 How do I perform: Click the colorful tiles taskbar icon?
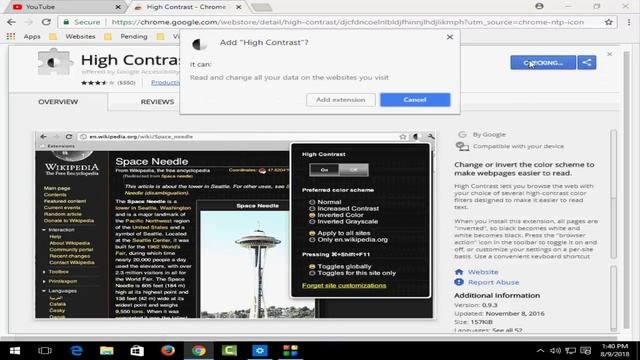[290, 351]
